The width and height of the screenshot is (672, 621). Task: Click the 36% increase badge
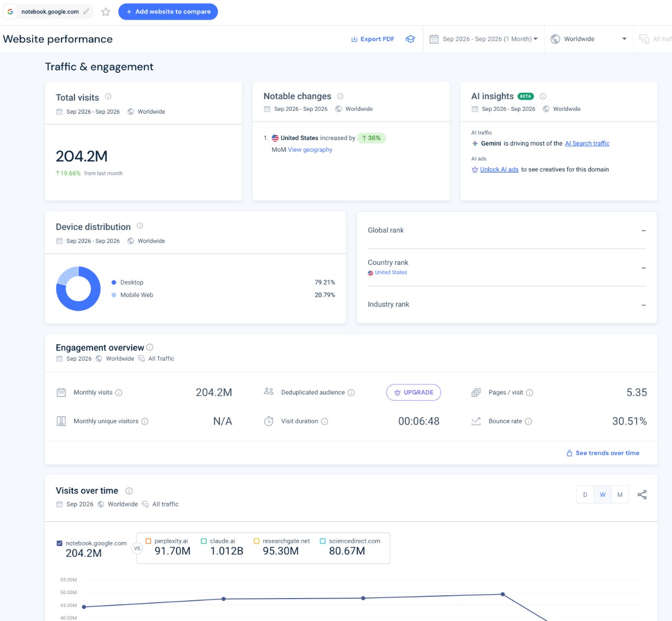pos(371,138)
